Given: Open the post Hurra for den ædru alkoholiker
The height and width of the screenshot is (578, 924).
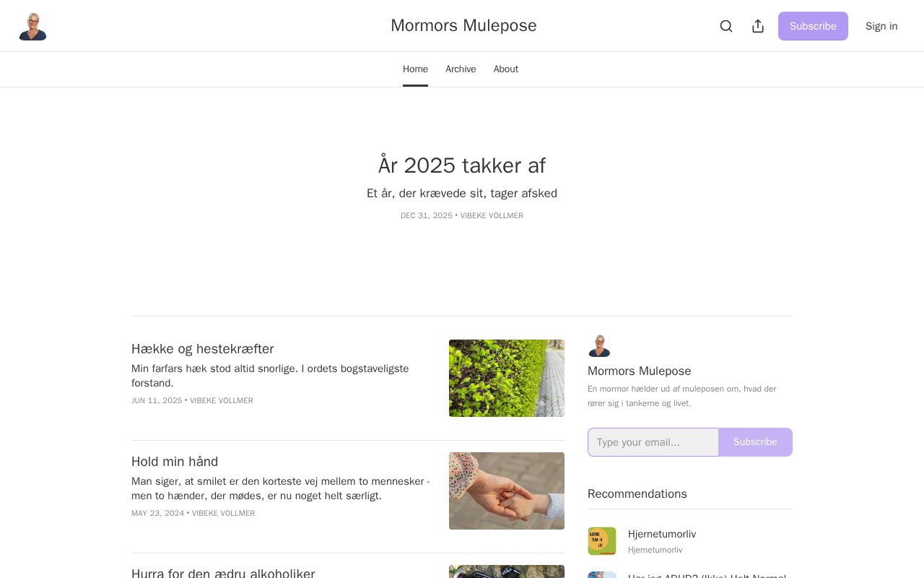Looking at the screenshot, I should click(x=223, y=573).
